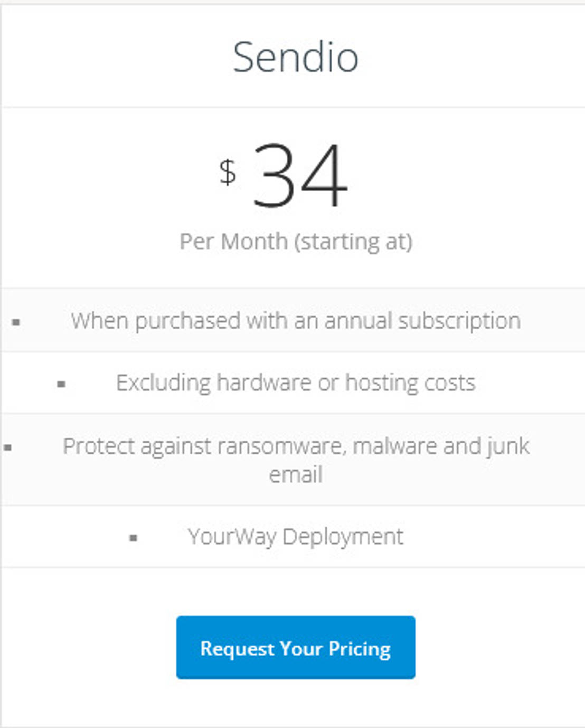The image size is (585, 728).
Task: Click the Request Your Pricing button
Action: [x=296, y=647]
